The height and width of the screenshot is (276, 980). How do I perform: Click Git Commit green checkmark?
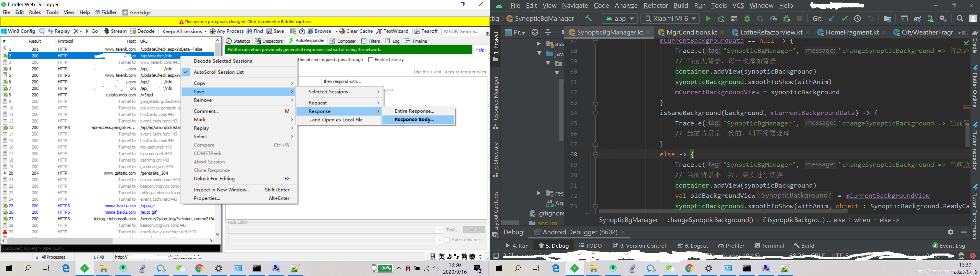(844, 19)
